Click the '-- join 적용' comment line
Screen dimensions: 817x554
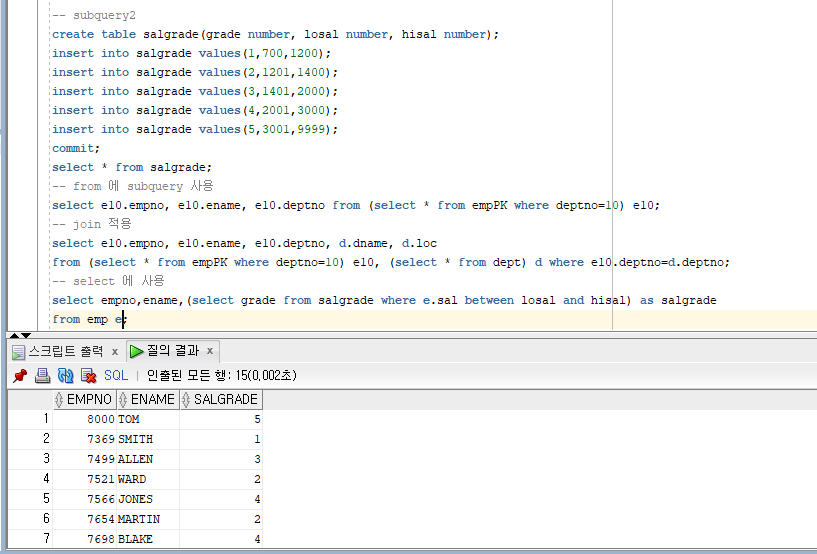[x=92, y=224]
